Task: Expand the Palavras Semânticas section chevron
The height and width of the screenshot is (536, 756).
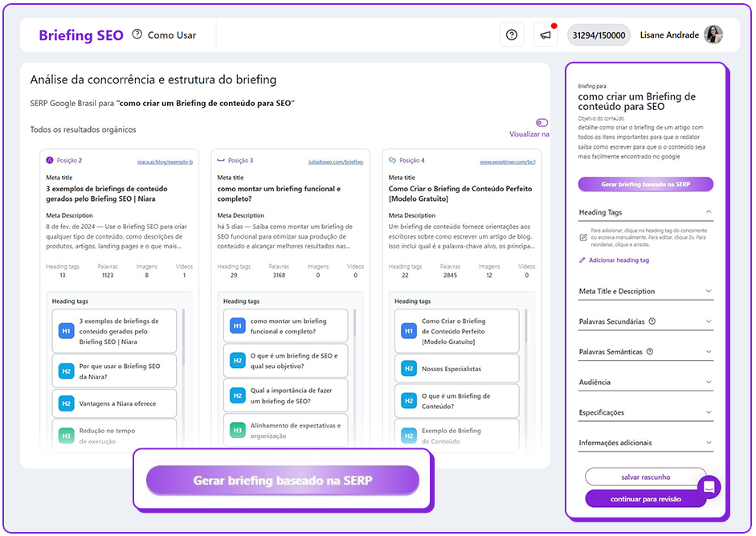Action: tap(709, 352)
